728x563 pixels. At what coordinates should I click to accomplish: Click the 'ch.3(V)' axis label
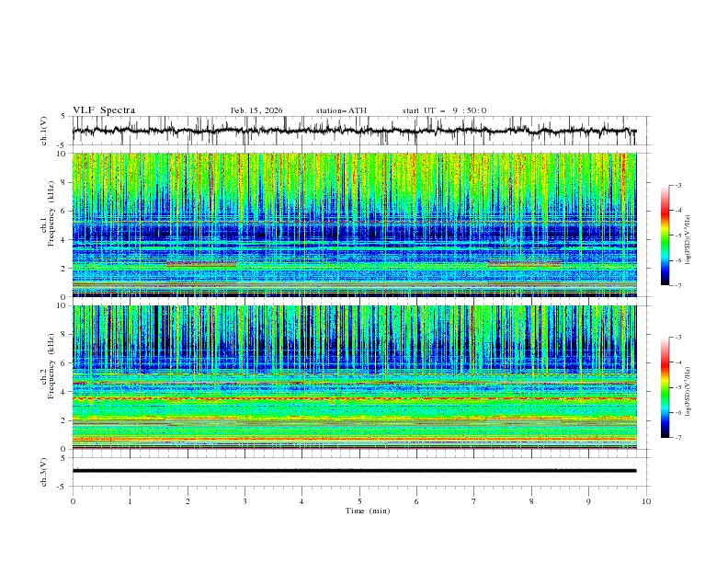44,472
